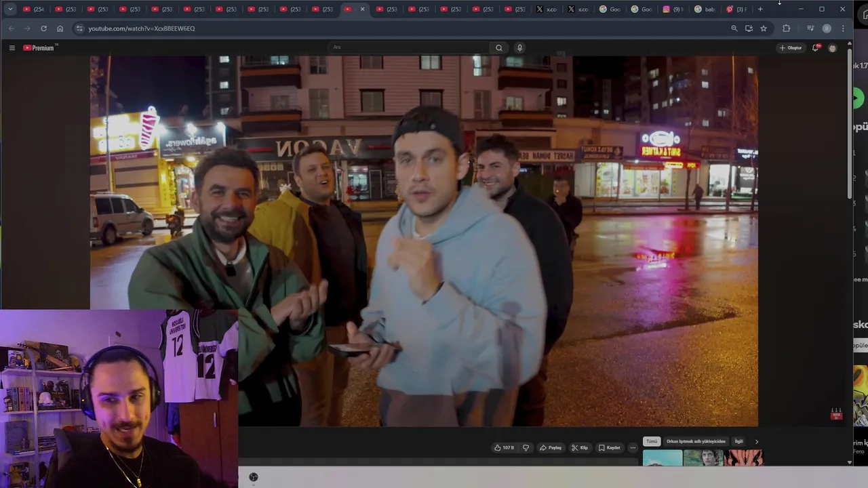Select the 'İlgili' filter chip
Image resolution: width=868 pixels, height=488 pixels.
(738, 441)
